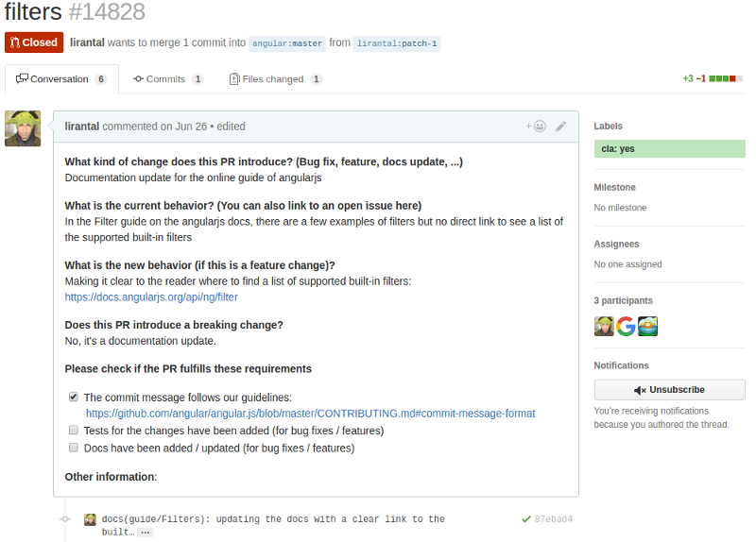Click the small commit author avatar

(90, 519)
